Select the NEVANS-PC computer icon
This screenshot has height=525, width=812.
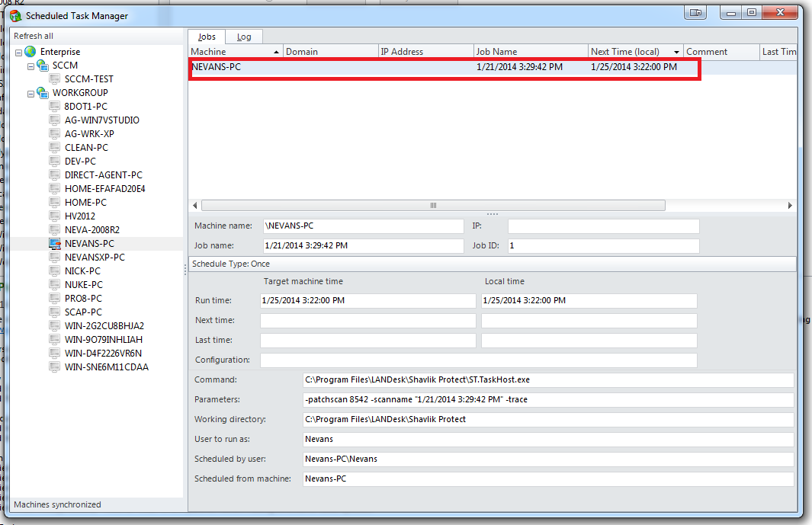pyautogui.click(x=54, y=243)
